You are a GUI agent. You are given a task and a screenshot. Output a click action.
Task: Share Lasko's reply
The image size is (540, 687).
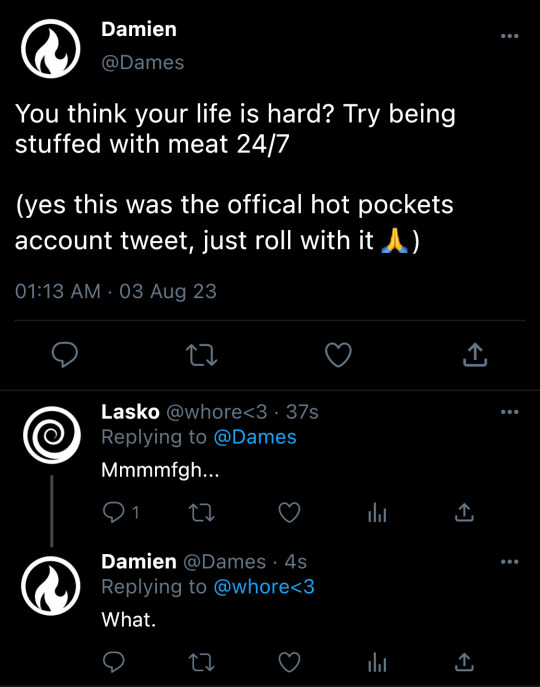(464, 512)
